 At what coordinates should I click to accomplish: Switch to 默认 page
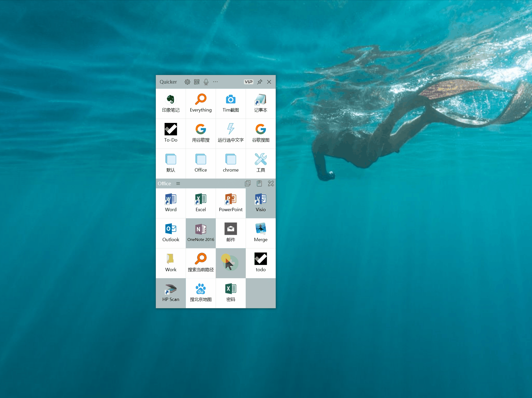click(x=171, y=164)
